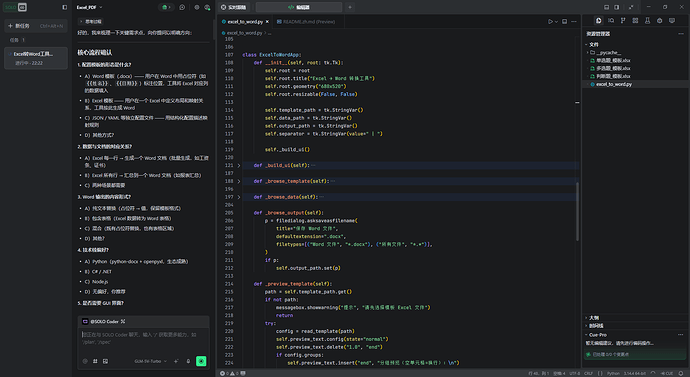Unfold the _browse_template method at line 188
Image resolution: width=690 pixels, height=377 pixels.
(x=239, y=181)
